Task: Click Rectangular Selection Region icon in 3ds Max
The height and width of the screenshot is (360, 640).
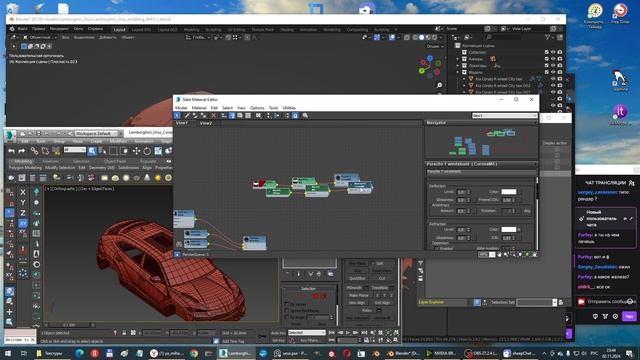Action: (113, 151)
